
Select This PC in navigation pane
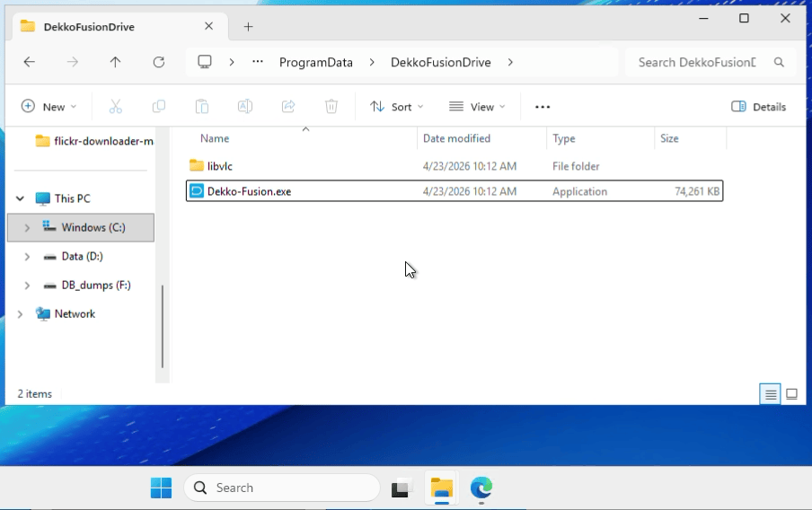[73, 198]
